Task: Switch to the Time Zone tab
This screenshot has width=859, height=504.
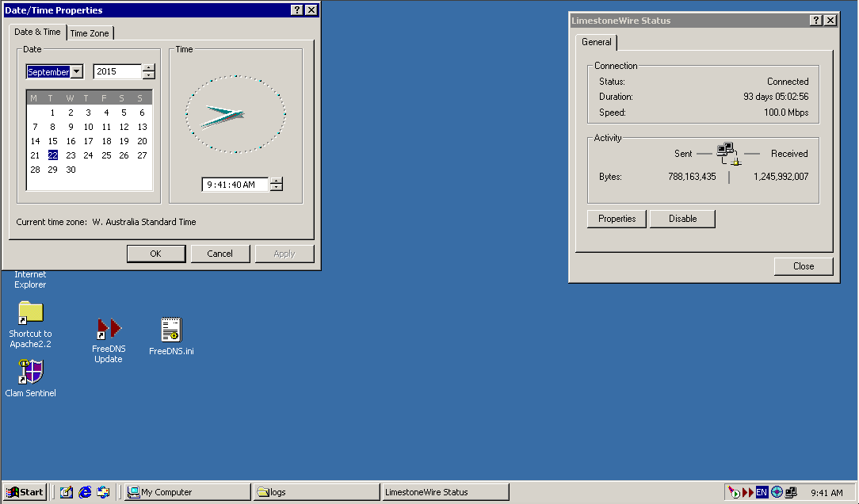Action: pyautogui.click(x=90, y=32)
